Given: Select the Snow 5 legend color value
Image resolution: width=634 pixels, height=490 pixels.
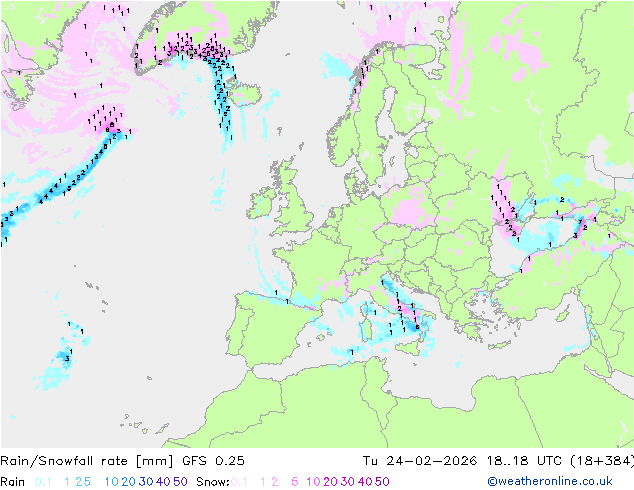Looking at the screenshot, I should (295, 482).
